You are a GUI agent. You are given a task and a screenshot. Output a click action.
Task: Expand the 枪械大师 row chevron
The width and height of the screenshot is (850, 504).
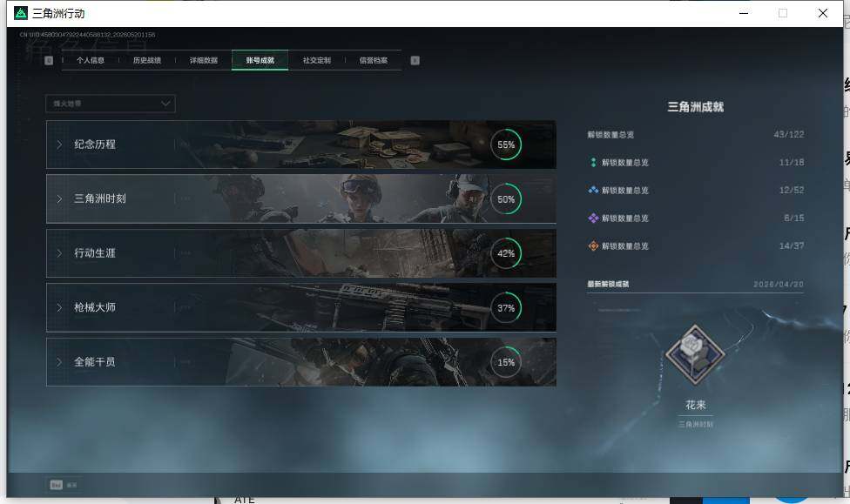pyautogui.click(x=59, y=307)
